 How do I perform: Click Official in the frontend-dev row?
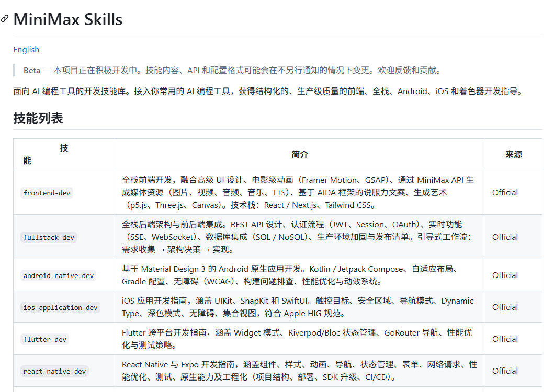click(x=505, y=192)
